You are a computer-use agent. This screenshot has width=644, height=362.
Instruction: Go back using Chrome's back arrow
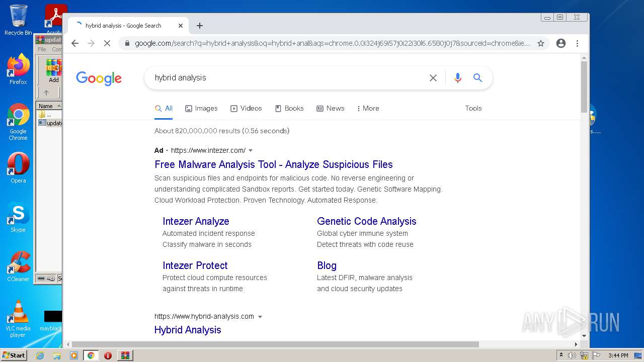[x=75, y=43]
